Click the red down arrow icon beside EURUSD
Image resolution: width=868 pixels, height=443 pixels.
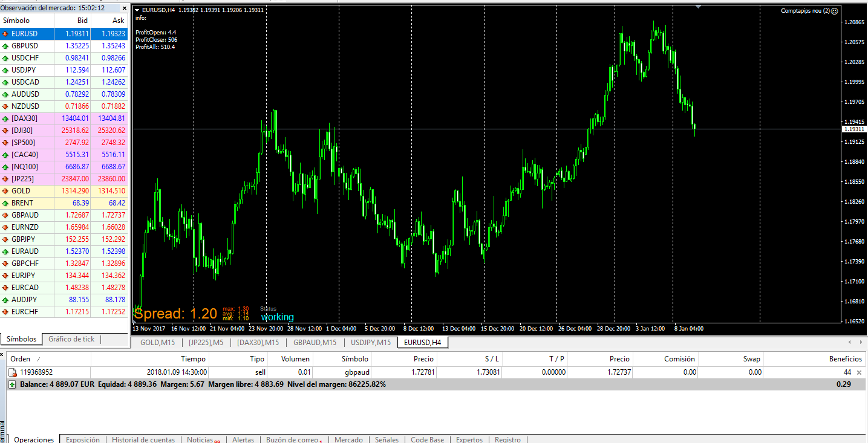coord(5,34)
